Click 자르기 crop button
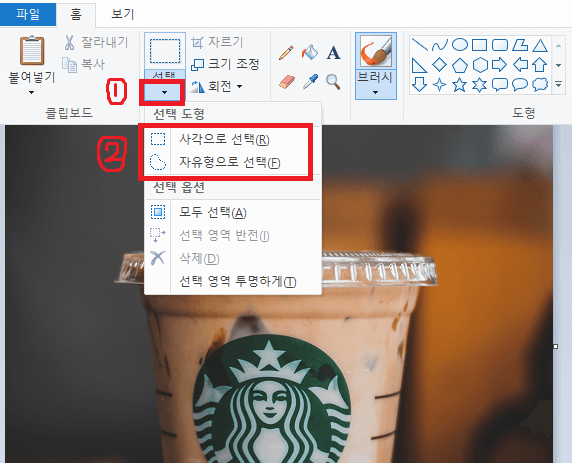Screen dimensions: 572x463 [x=217, y=42]
